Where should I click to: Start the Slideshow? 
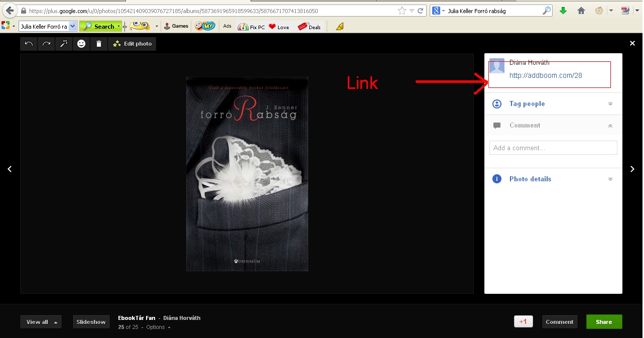(x=91, y=322)
